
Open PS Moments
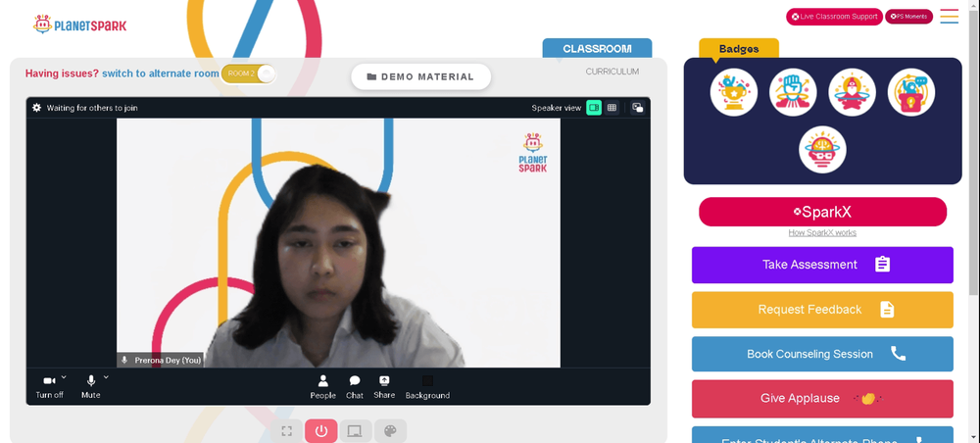click(908, 17)
